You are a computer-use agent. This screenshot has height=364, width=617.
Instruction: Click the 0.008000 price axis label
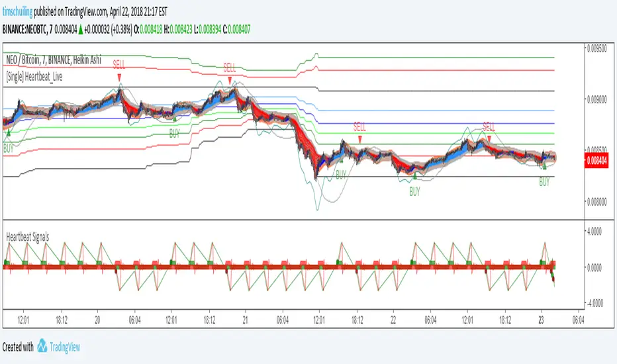point(597,202)
